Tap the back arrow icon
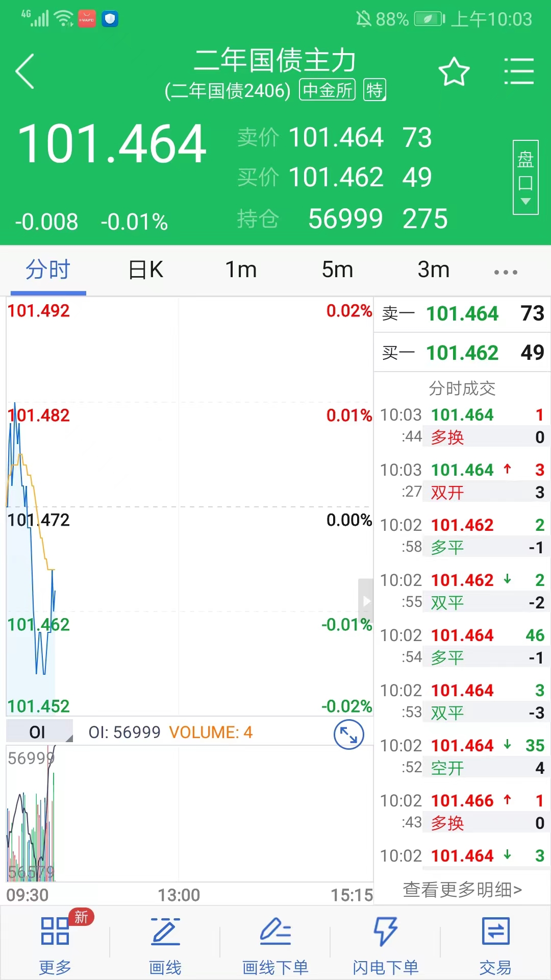Viewport: 551px width, 980px height. (x=25, y=71)
